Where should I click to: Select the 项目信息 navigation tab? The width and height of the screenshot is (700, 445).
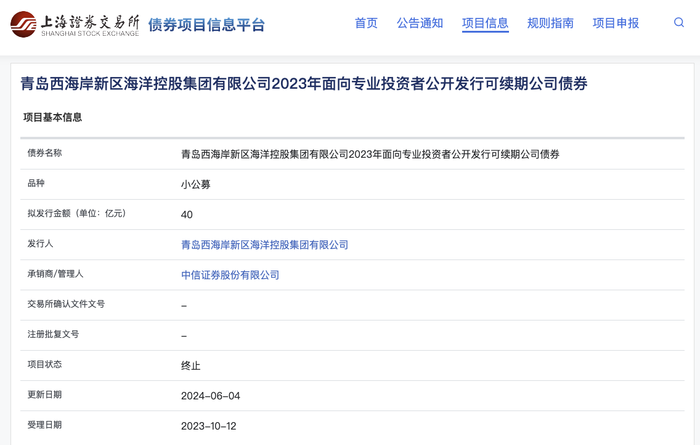[485, 23]
